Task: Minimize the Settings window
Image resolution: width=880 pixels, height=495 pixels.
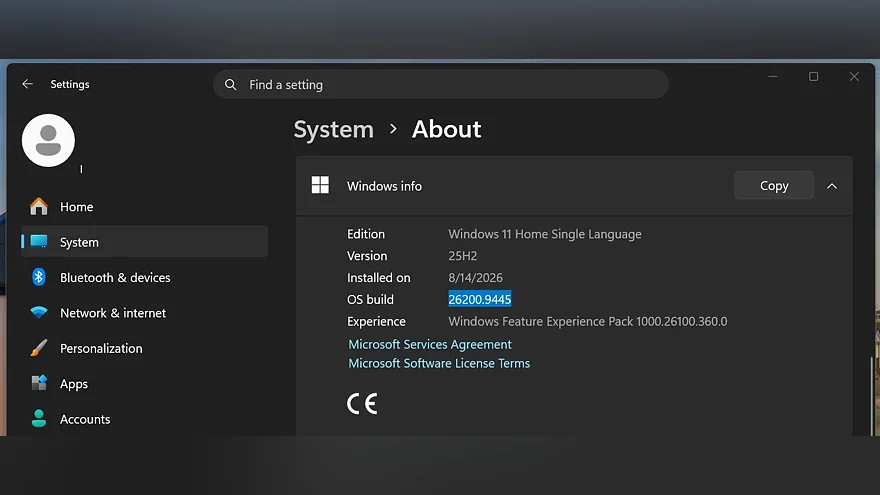Action: [773, 76]
